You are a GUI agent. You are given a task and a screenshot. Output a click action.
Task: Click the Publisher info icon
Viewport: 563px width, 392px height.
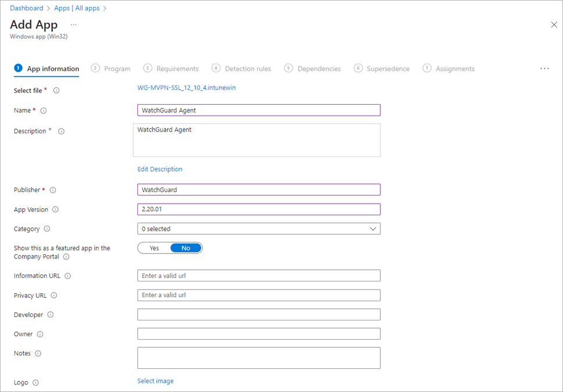coord(53,190)
